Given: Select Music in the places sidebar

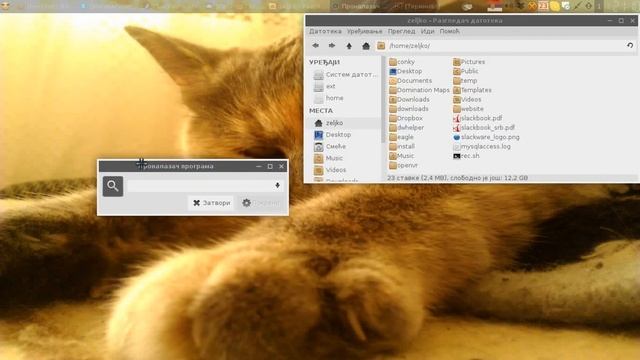Looking at the screenshot, I should pos(329,158).
